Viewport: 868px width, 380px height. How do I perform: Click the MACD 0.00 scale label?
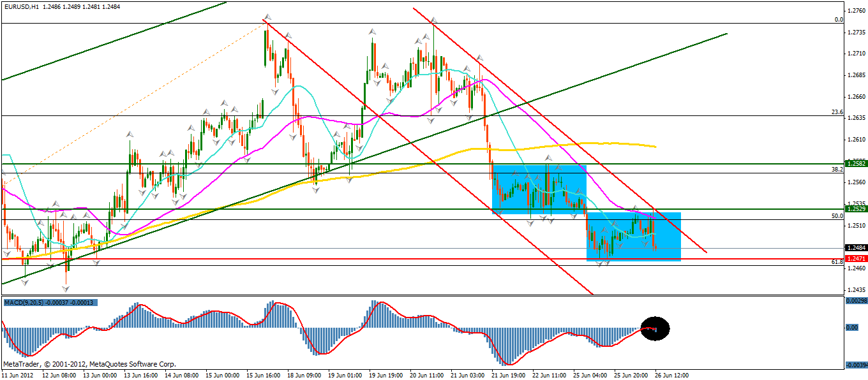852,328
